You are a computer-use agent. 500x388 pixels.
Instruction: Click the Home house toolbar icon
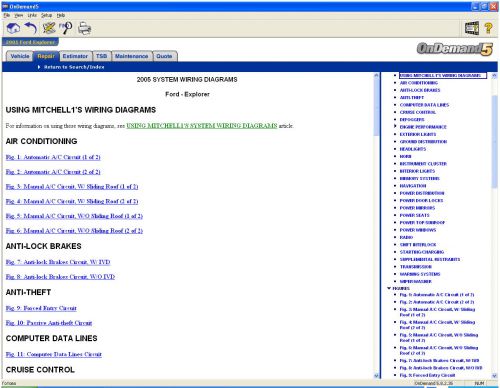coord(13,28)
